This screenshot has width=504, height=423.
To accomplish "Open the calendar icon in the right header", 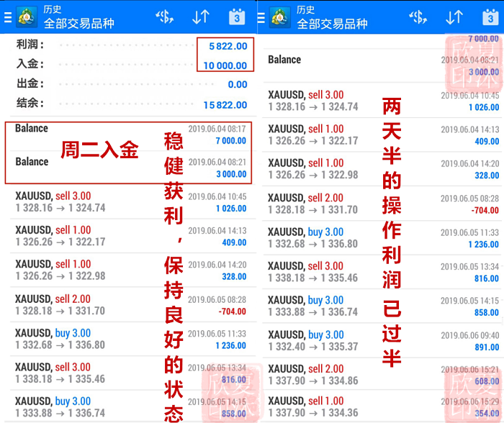I will (x=490, y=17).
